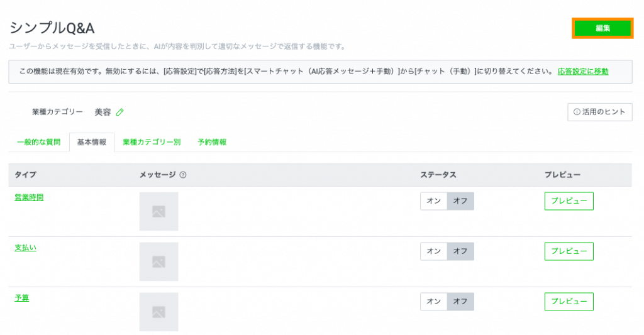The image size is (644, 335).
Task: Click the help icon next to メッセージ
Action: [x=182, y=175]
